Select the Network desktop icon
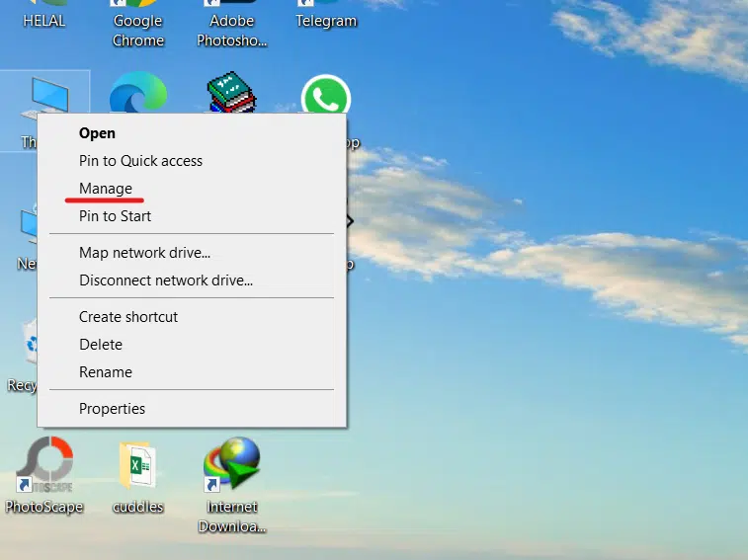 pos(29,224)
